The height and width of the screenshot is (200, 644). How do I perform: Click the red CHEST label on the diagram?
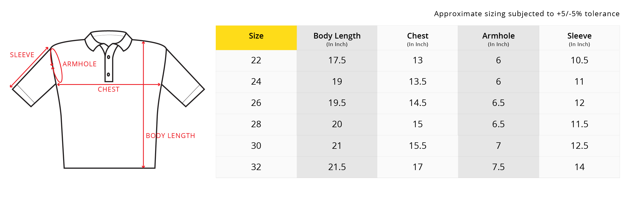click(x=108, y=89)
